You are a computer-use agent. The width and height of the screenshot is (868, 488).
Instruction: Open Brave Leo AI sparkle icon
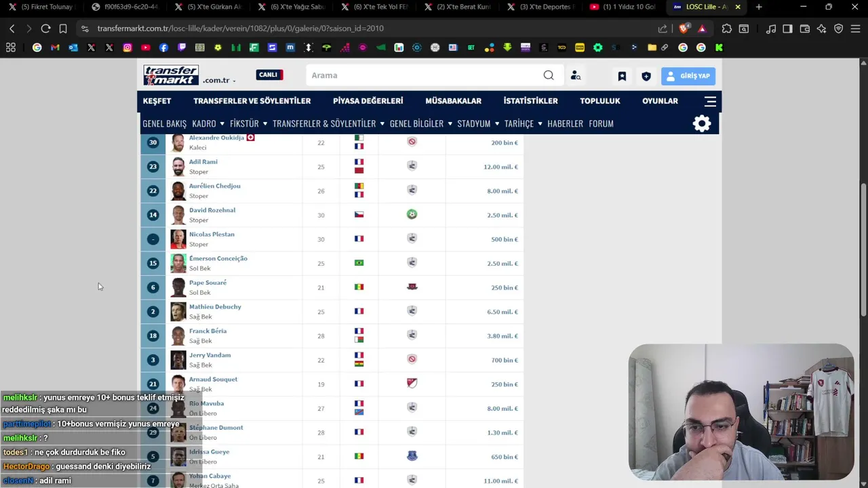(822, 28)
